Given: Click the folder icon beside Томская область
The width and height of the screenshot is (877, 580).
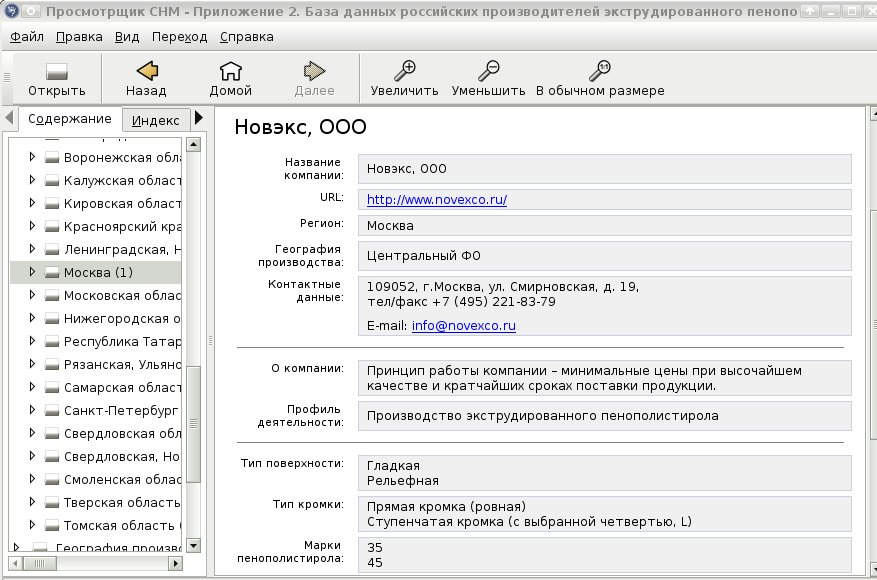Looking at the screenshot, I should (x=52, y=526).
